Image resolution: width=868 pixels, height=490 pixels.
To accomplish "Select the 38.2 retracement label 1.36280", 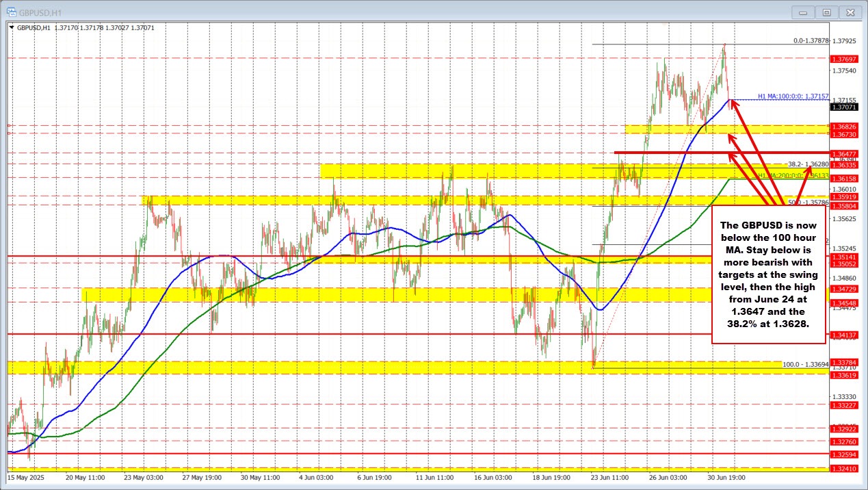I will tap(807, 164).
